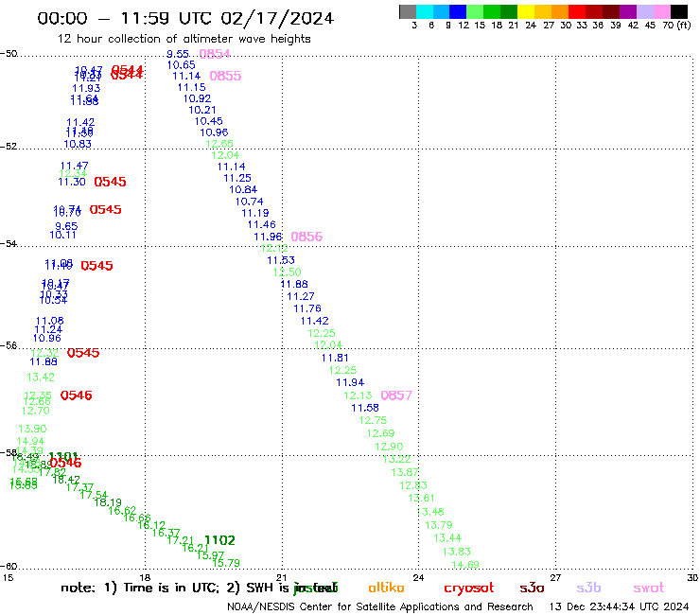Click the pink time label '0855'

pyautogui.click(x=225, y=76)
